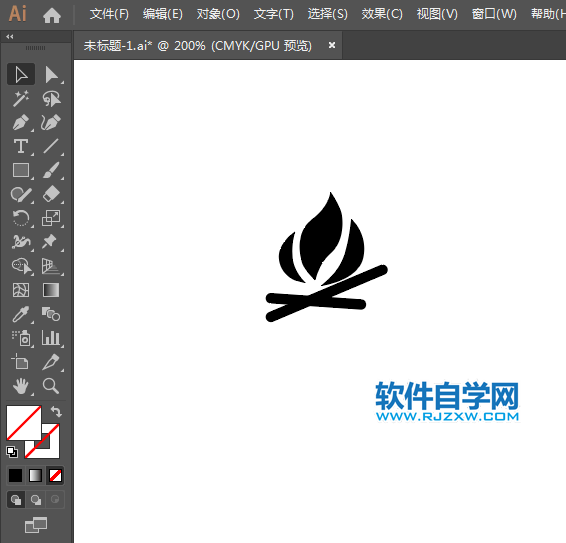Click the toolbar drag grip handle
The height and width of the screenshot is (543, 566).
click(35, 48)
